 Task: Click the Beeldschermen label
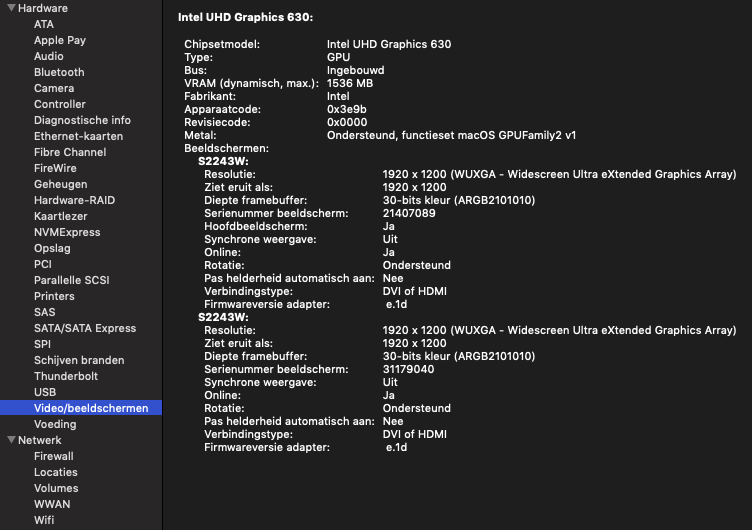point(226,148)
